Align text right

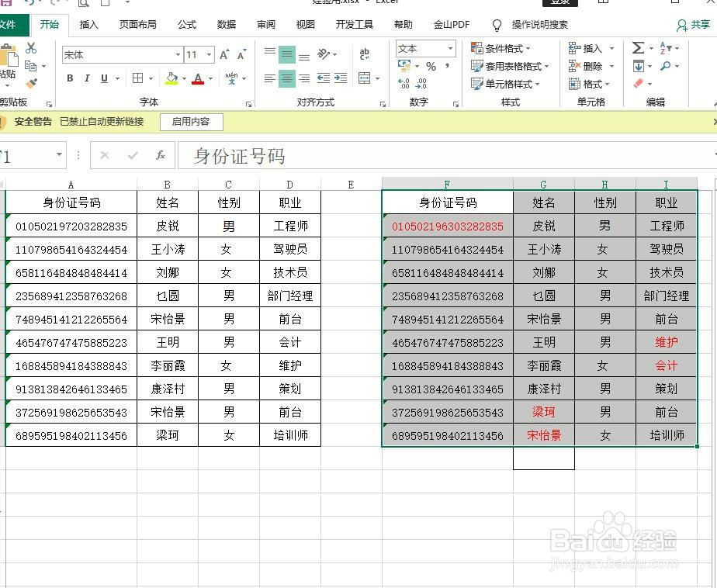tap(304, 78)
